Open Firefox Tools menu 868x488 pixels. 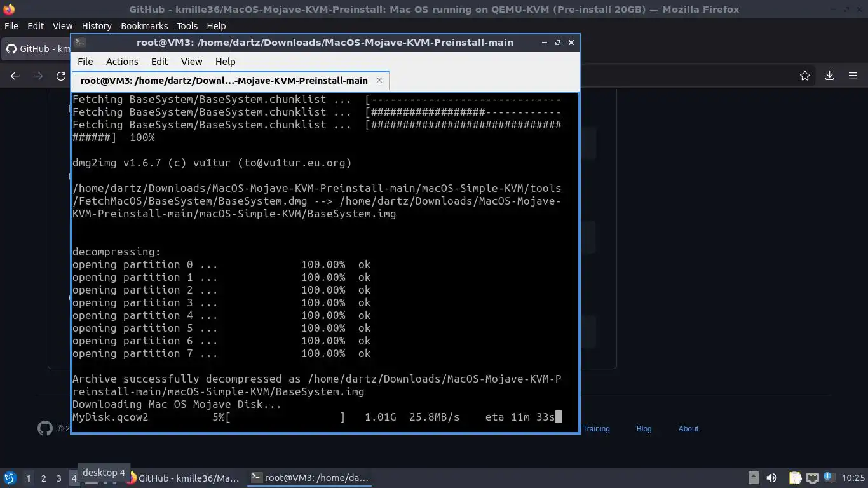pos(187,26)
